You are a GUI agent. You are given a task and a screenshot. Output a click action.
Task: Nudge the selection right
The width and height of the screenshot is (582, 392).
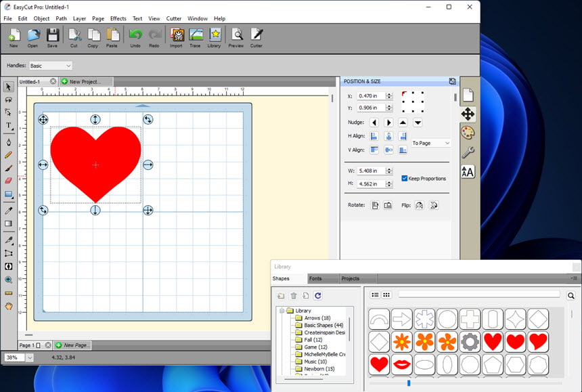click(388, 123)
